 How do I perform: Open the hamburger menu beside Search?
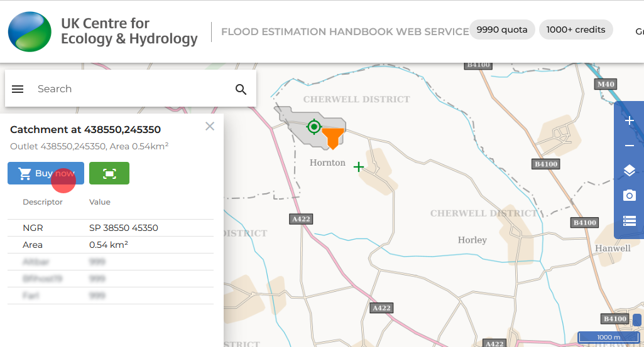tap(18, 89)
